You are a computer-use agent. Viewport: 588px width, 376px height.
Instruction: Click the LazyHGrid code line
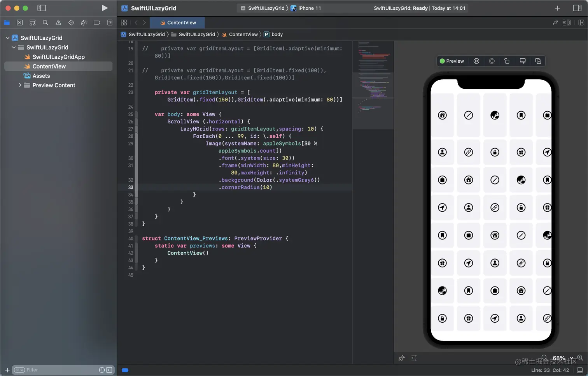click(252, 129)
